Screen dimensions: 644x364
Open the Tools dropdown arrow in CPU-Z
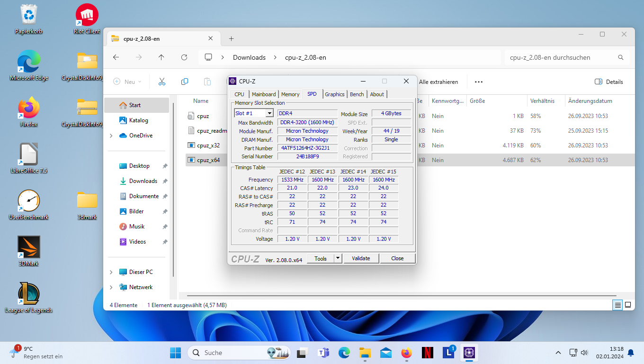[x=338, y=258]
